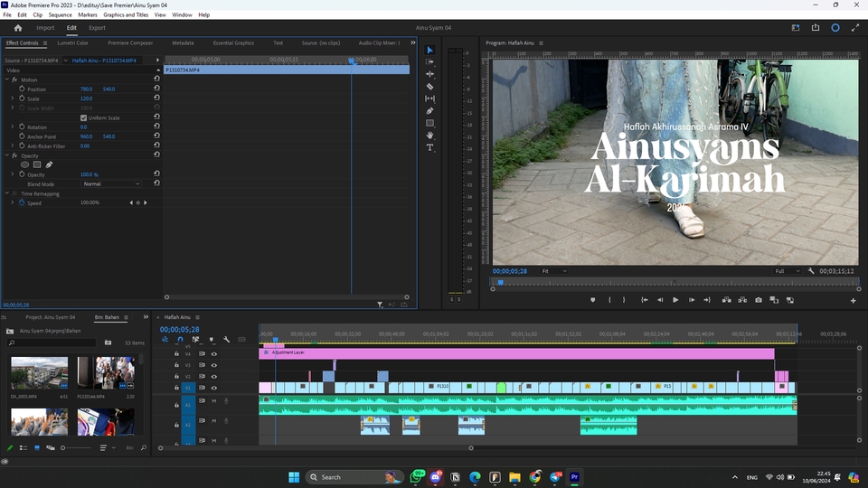868x488 pixels.
Task: Open the button editor plus icon
Action: pyautogui.click(x=853, y=300)
